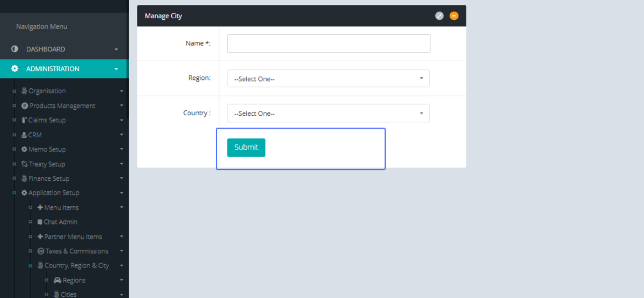Select Organisation in the navigation menu
Viewport: 644px width, 298px height.
click(47, 91)
